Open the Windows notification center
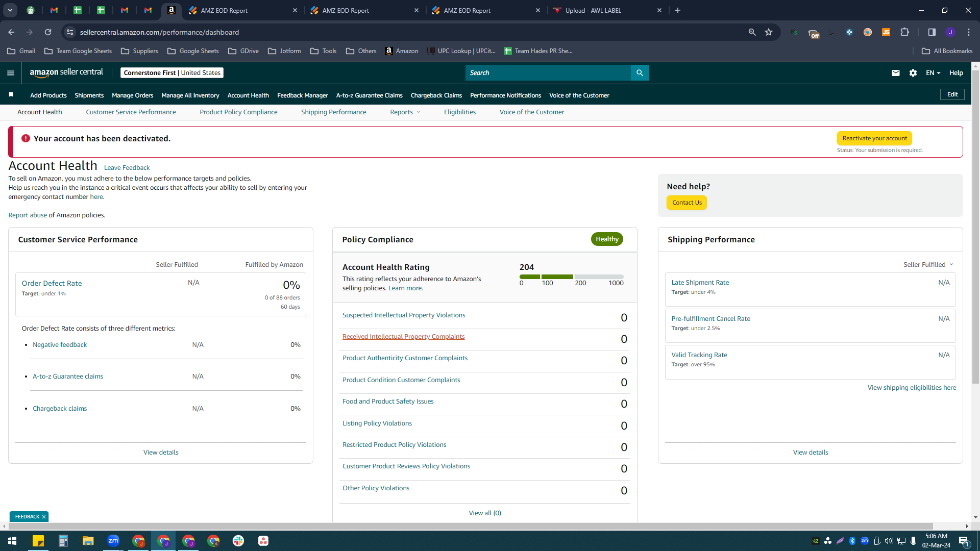 [x=964, y=541]
